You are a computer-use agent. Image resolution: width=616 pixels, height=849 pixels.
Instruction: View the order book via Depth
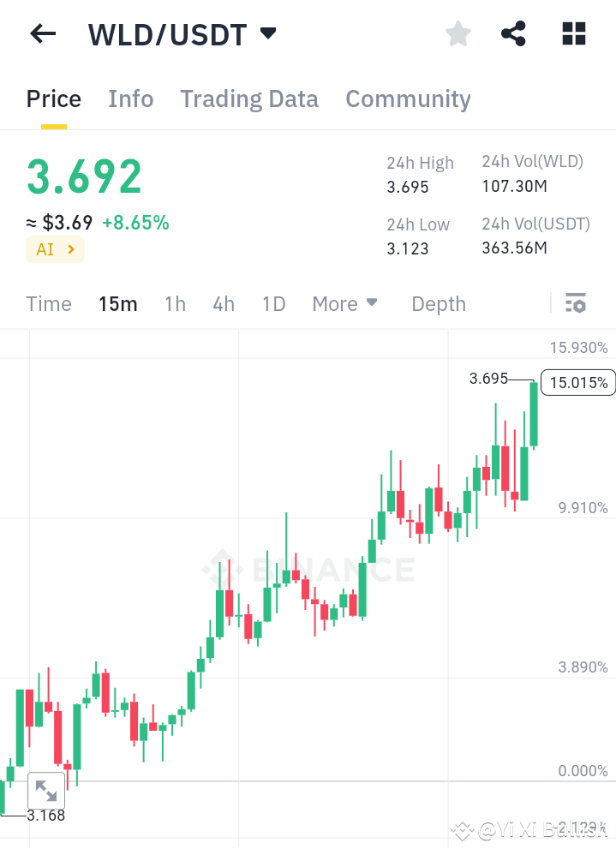tap(438, 303)
